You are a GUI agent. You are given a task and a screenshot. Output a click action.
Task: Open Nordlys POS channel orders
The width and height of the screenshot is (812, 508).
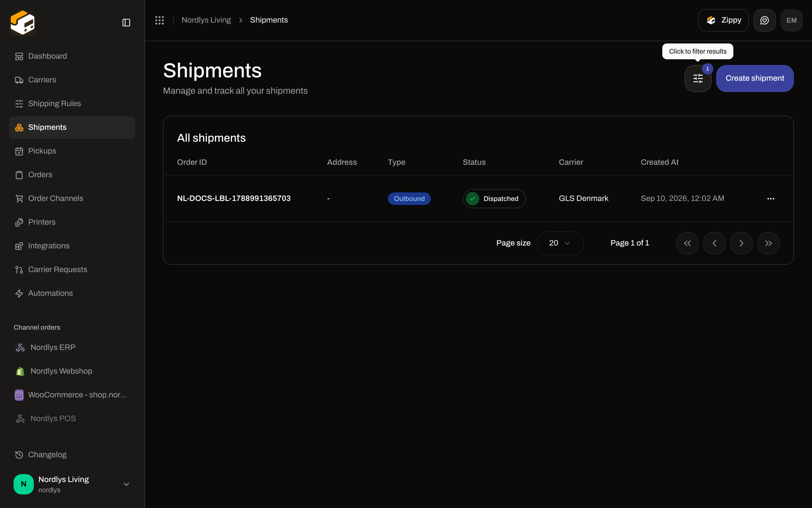(72, 418)
